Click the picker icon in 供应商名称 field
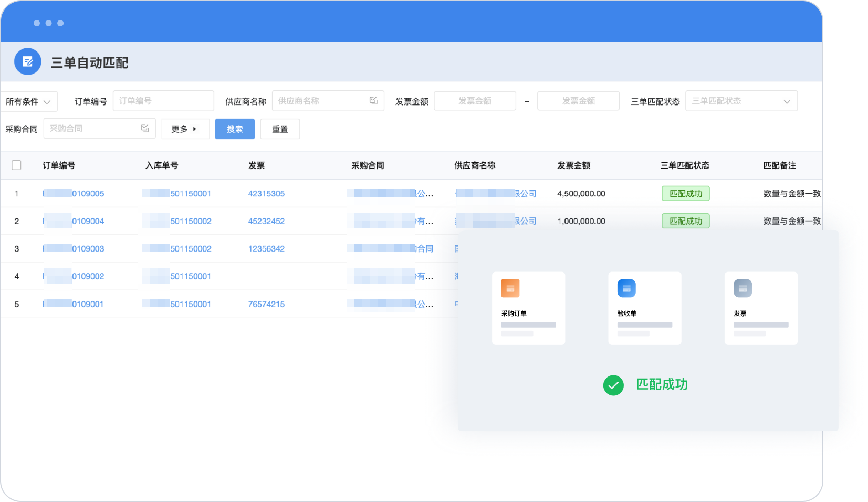Viewport: 868px width, 502px height. click(x=373, y=100)
